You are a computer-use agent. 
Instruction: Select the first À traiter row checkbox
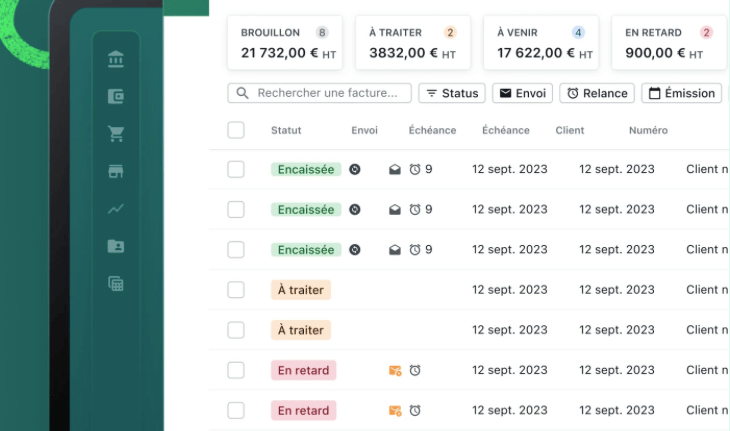pos(236,290)
